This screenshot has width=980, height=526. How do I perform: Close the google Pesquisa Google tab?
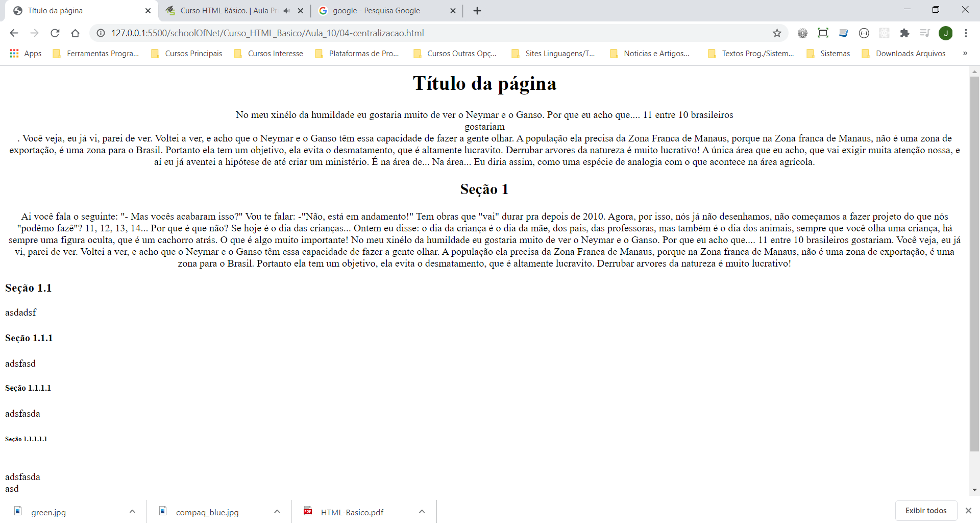click(453, 11)
